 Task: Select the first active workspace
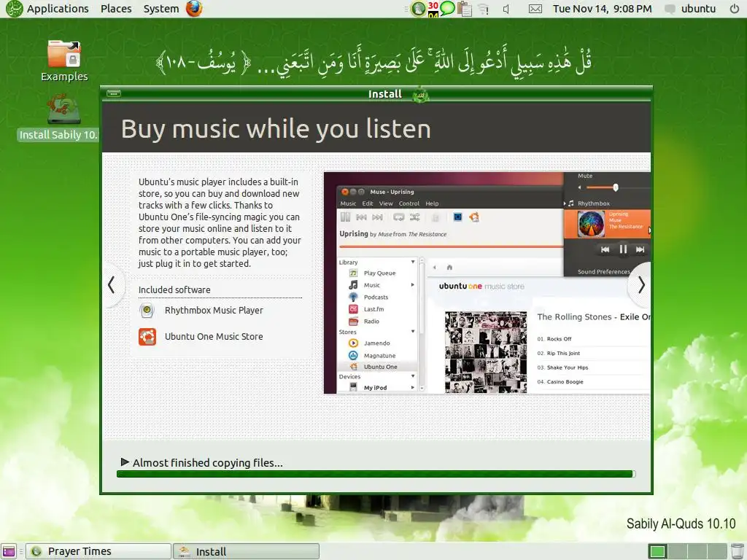(x=657, y=551)
